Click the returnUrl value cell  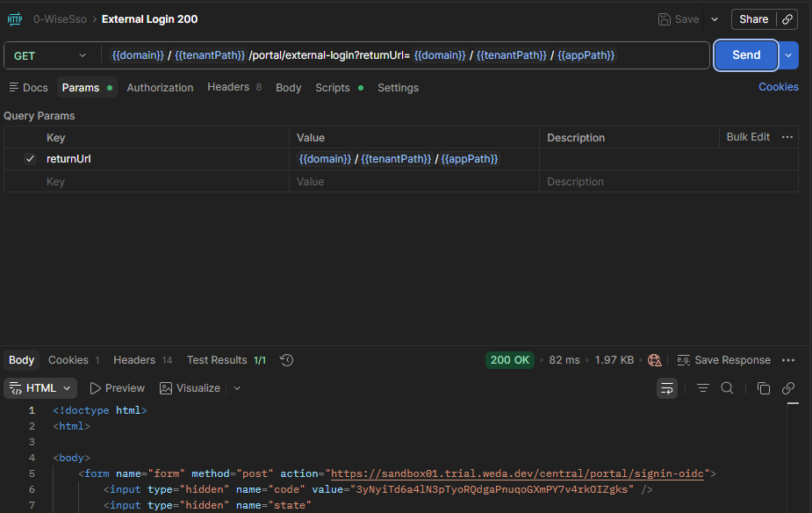(414, 159)
